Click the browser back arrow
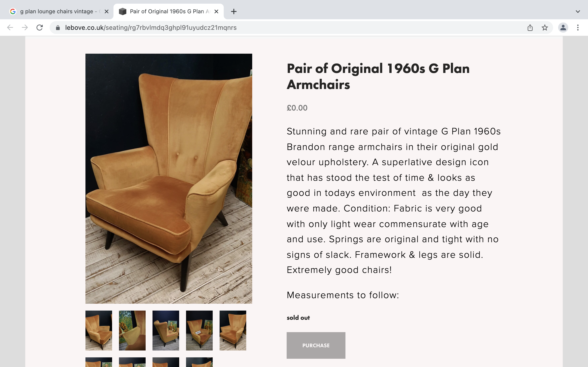Image resolution: width=588 pixels, height=367 pixels. [x=10, y=28]
